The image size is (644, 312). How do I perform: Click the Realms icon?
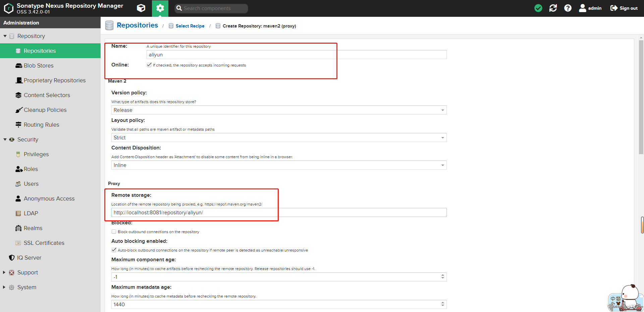tap(18, 228)
